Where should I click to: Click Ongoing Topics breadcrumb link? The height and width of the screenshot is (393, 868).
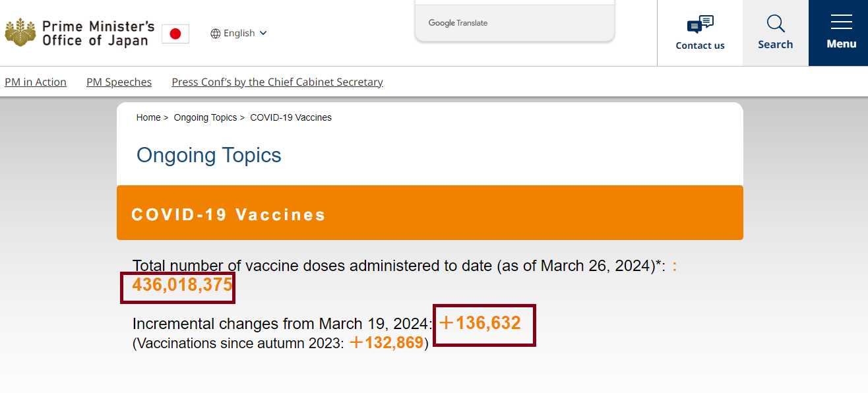click(x=205, y=117)
